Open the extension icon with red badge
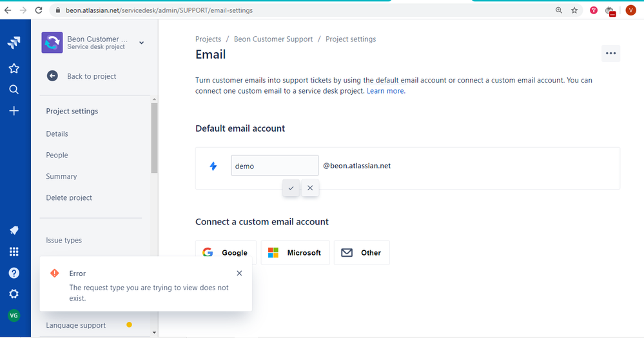 click(x=610, y=11)
